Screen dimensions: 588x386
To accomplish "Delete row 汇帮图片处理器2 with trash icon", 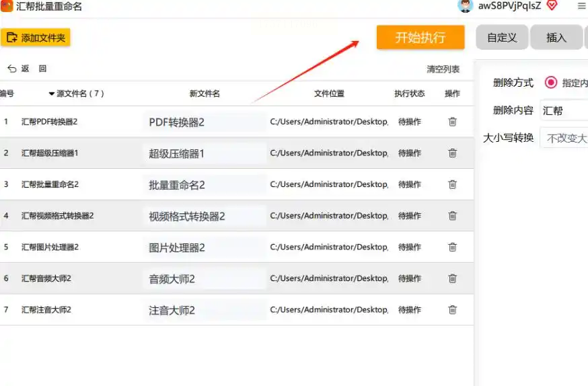I will (453, 247).
